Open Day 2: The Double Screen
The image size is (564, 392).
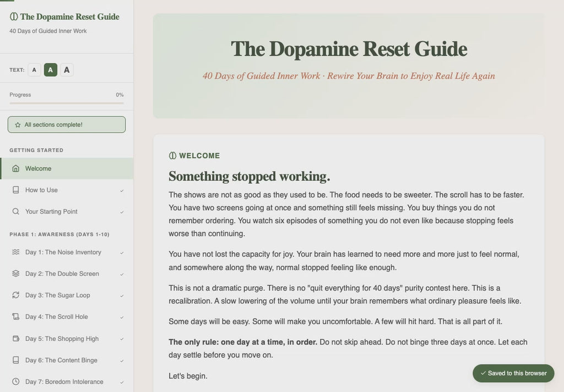[x=67, y=274]
